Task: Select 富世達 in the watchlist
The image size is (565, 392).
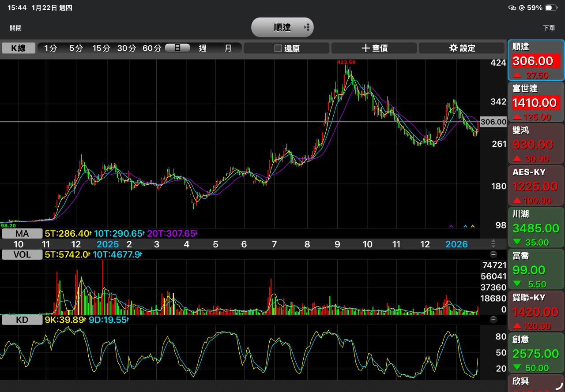Action: pyautogui.click(x=536, y=102)
